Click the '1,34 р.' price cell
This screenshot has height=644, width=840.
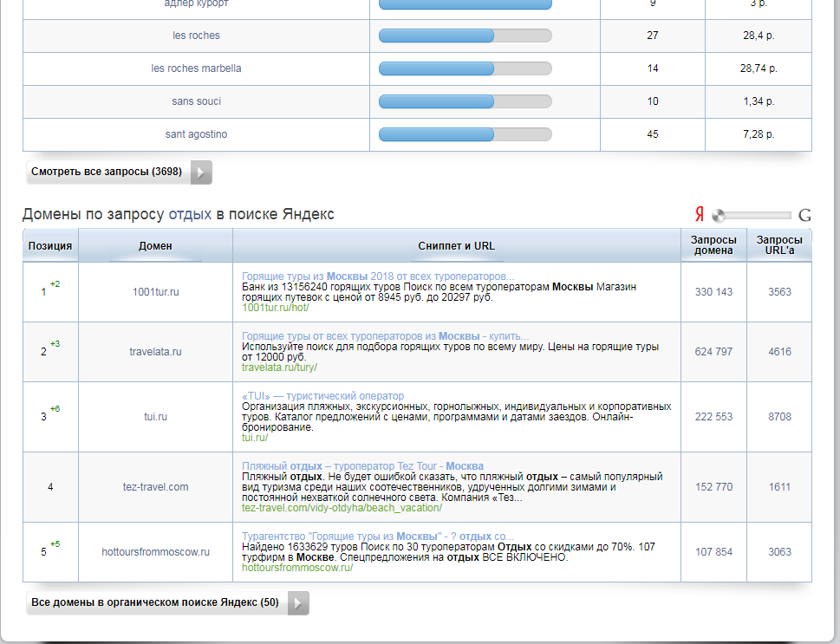[x=759, y=101]
